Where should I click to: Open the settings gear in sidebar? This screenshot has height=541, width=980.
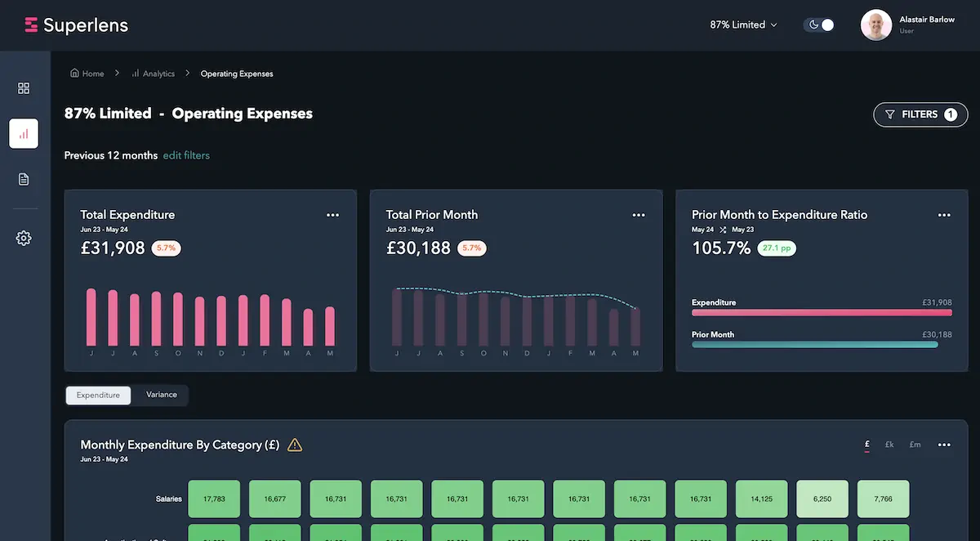click(24, 239)
